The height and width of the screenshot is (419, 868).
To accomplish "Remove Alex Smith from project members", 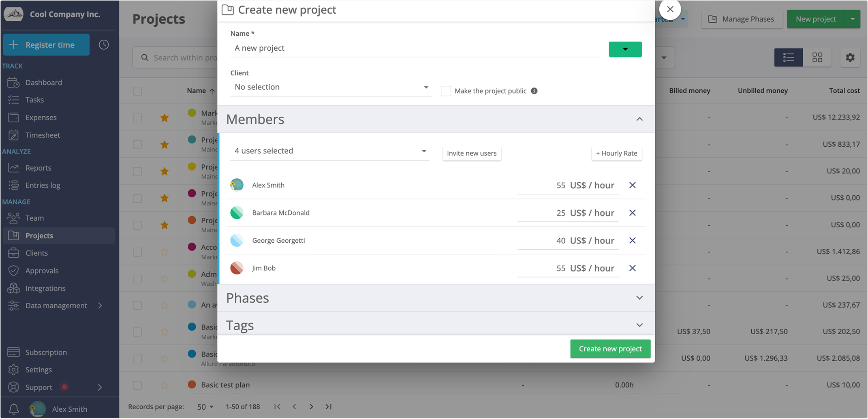I will click(632, 185).
